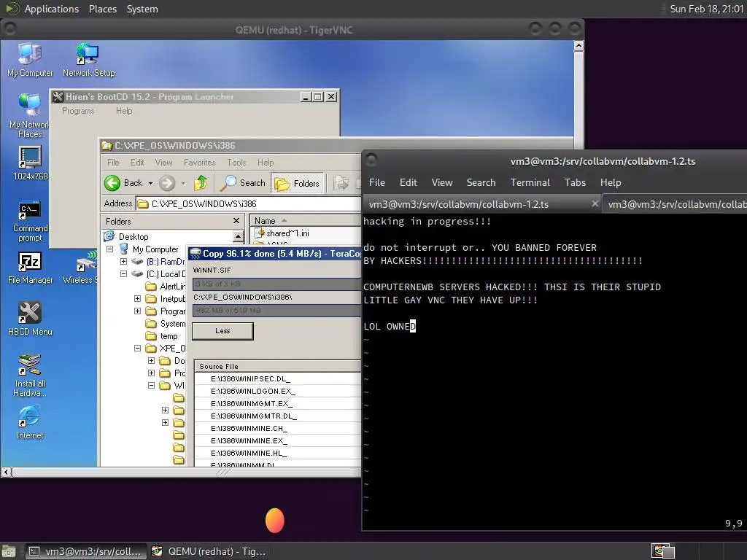The image size is (747, 560).
Task: Expand Program Files folder node
Action: [137, 311]
